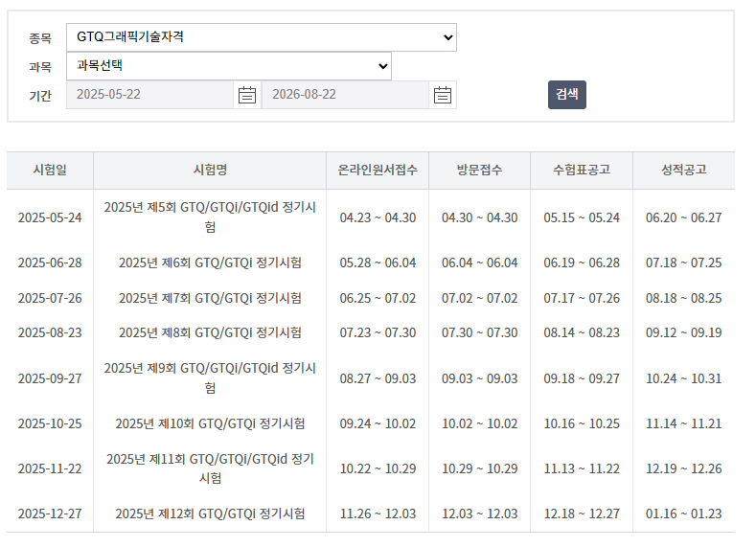This screenshot has width=756, height=548.
Task: Click online registration period 11.26 ~ 12.03
Action: point(378,514)
